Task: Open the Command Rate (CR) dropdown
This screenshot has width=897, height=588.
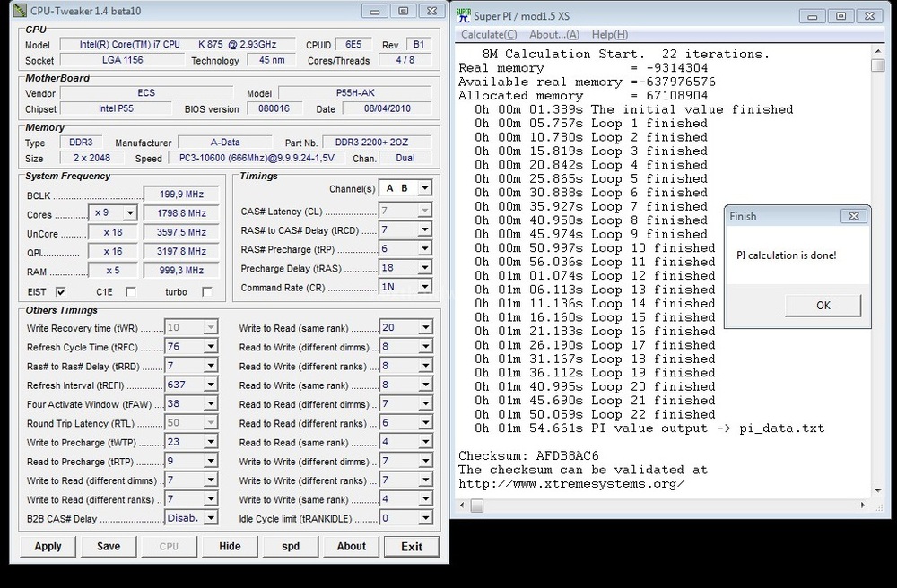Action: [424, 287]
